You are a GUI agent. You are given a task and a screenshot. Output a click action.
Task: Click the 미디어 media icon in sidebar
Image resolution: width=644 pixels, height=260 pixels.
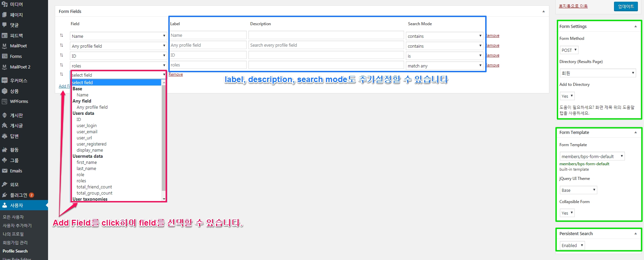(x=4, y=4)
